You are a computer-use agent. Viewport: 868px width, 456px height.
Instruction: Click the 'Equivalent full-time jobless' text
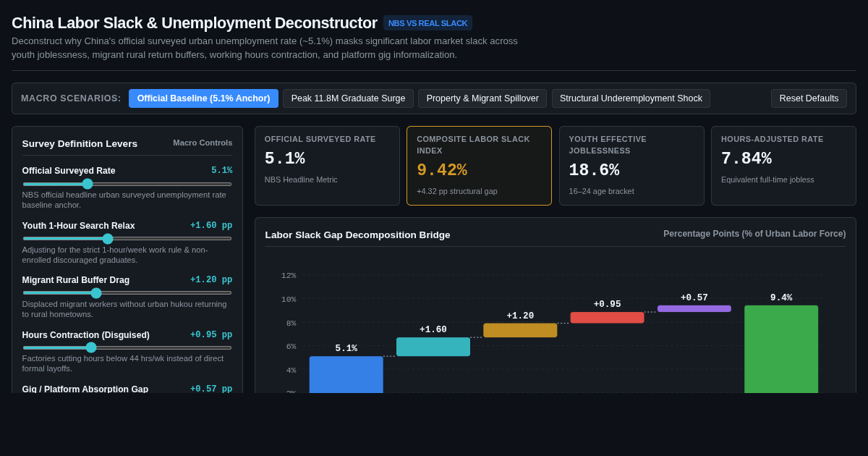click(767, 180)
